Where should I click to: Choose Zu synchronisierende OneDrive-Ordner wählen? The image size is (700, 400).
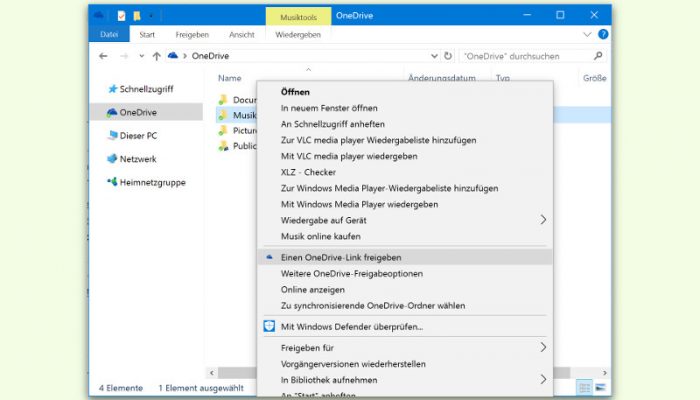click(405, 306)
